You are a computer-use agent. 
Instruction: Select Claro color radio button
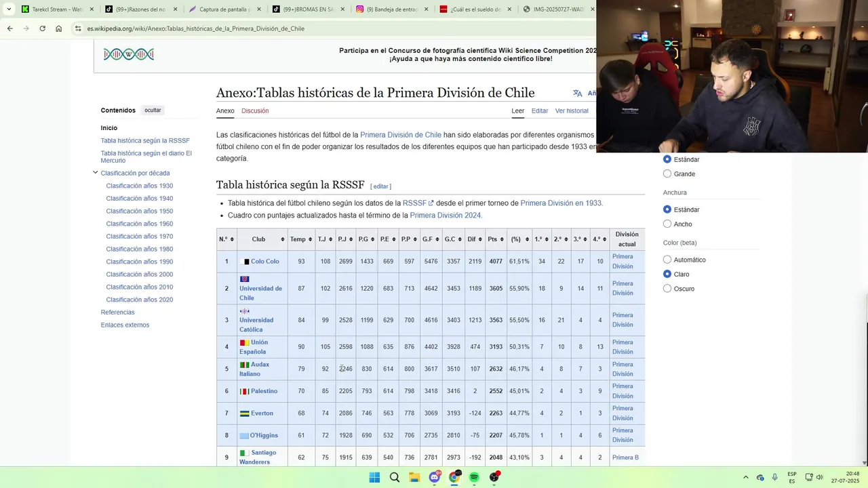tap(667, 274)
